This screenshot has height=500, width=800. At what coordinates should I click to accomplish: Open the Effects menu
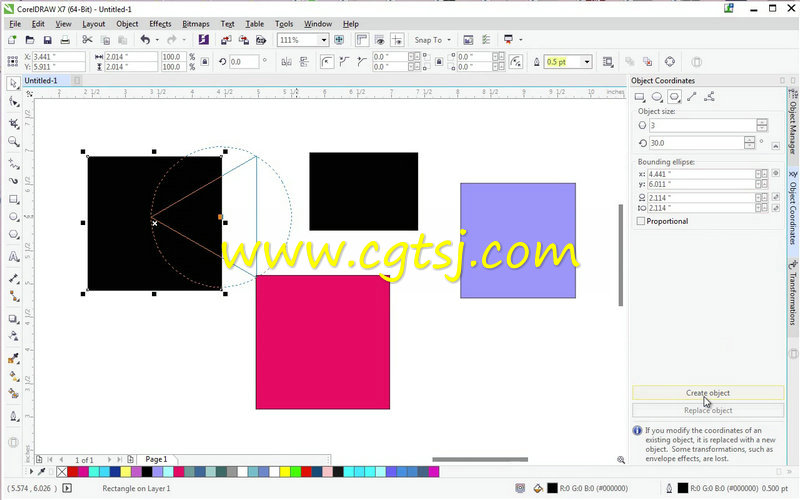(160, 24)
